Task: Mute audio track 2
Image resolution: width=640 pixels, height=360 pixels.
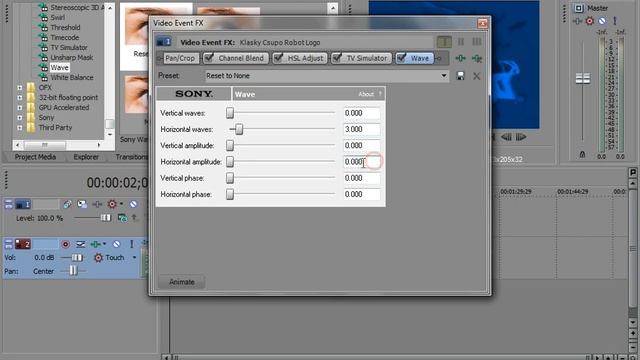Action: tap(116, 244)
